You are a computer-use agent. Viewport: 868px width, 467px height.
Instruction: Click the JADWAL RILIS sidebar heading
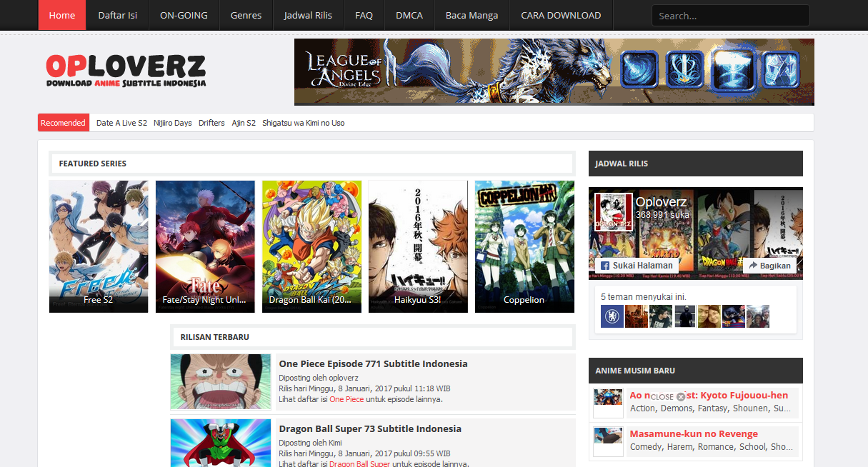tap(622, 164)
